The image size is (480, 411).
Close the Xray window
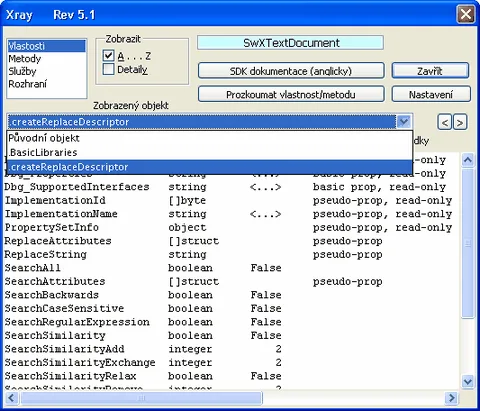pos(465,15)
